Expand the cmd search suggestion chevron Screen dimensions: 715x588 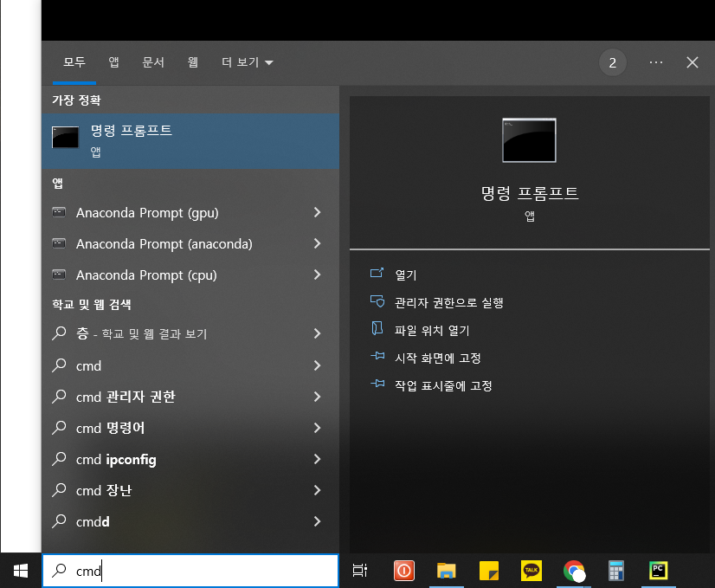[318, 365]
